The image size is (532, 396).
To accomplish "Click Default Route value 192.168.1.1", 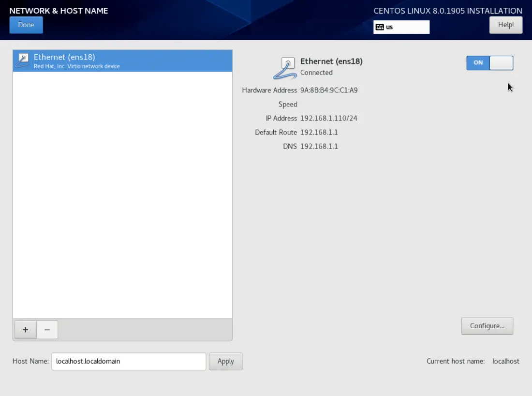I will point(319,133).
